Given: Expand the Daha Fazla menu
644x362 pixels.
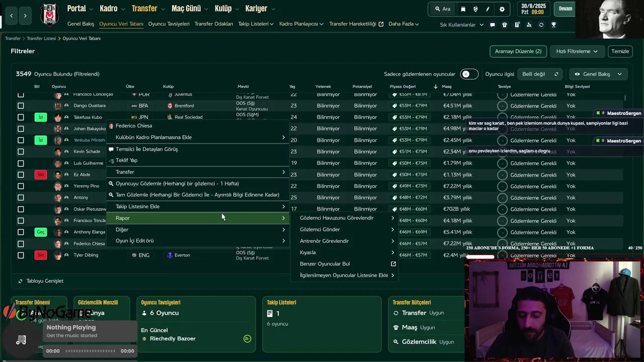Looking at the screenshot, I should point(405,24).
